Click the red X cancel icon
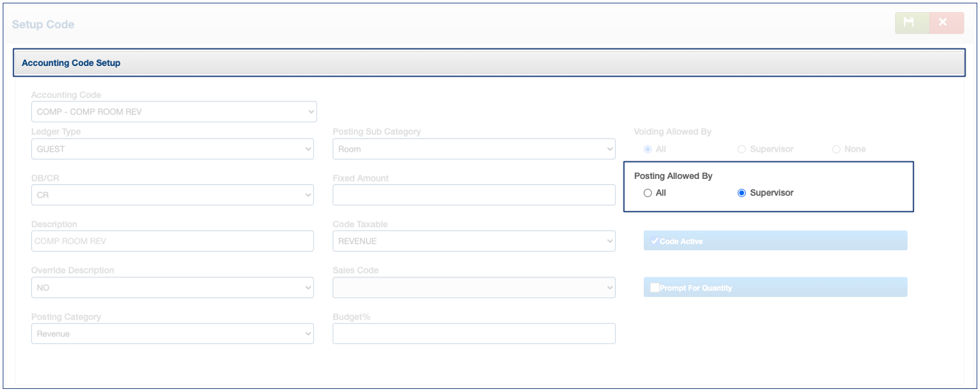980x391 pixels. tap(946, 23)
